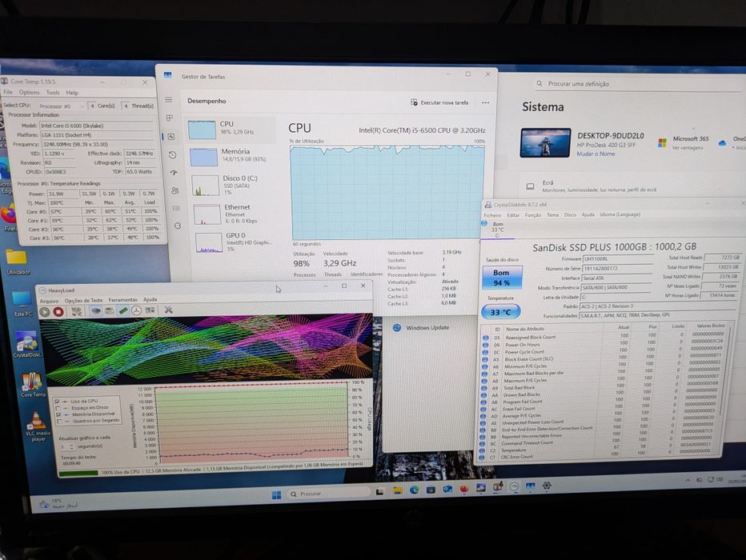Select CPU in Task Manager performance list
This screenshot has width=746, height=560.
tap(231, 130)
